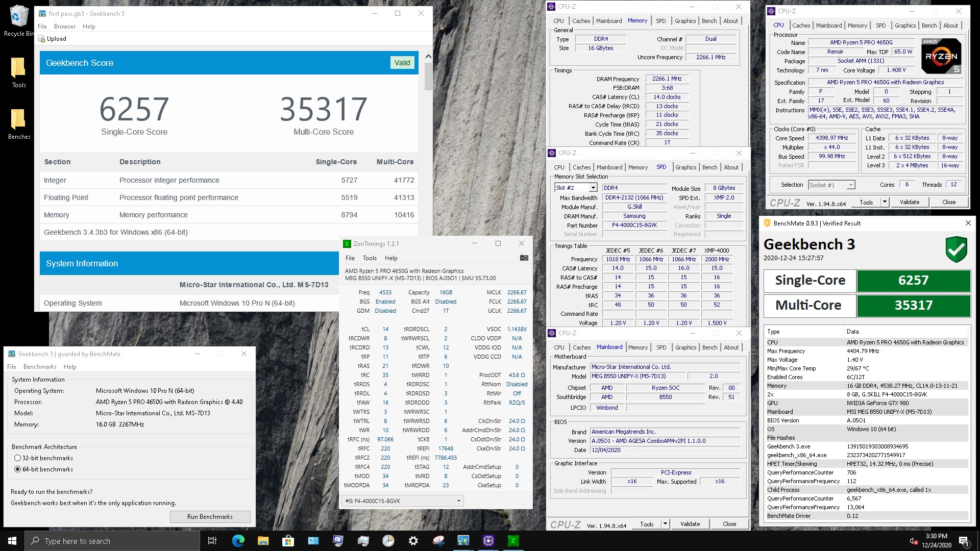Screen dimensions: 980x551
Task: Open the notification center icon
Action: coord(964,541)
